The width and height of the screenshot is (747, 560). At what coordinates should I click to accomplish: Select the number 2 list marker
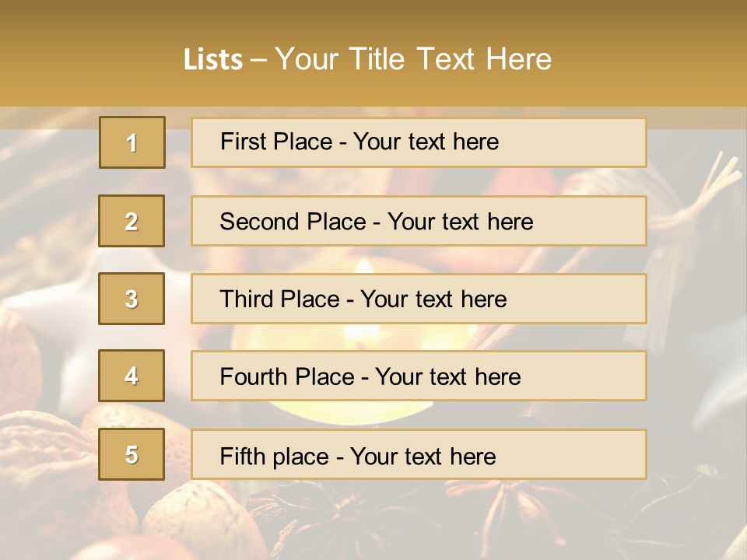132,221
